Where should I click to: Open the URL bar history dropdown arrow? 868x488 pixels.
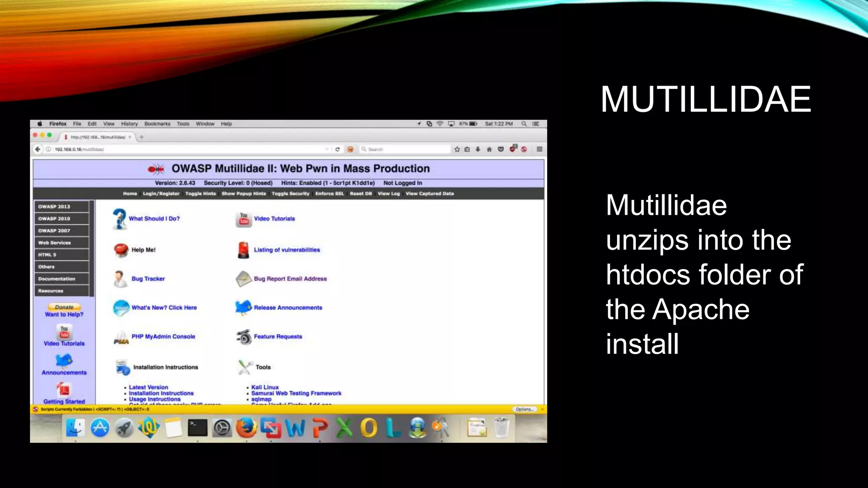[326, 149]
